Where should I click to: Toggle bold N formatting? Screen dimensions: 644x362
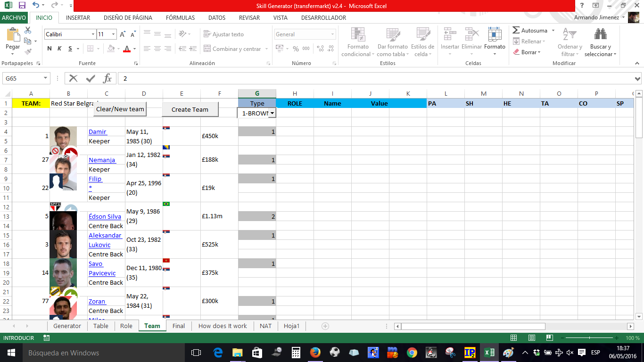coord(50,49)
